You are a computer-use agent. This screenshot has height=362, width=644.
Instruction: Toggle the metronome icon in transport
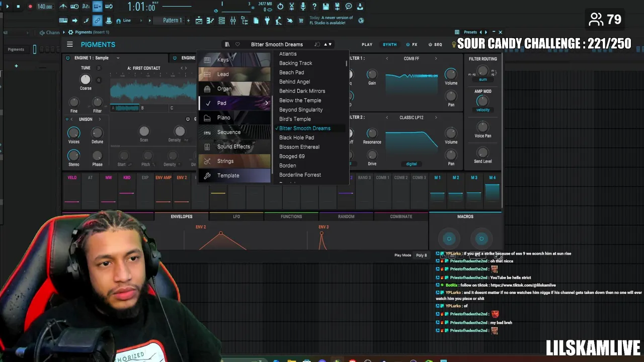tap(63, 7)
